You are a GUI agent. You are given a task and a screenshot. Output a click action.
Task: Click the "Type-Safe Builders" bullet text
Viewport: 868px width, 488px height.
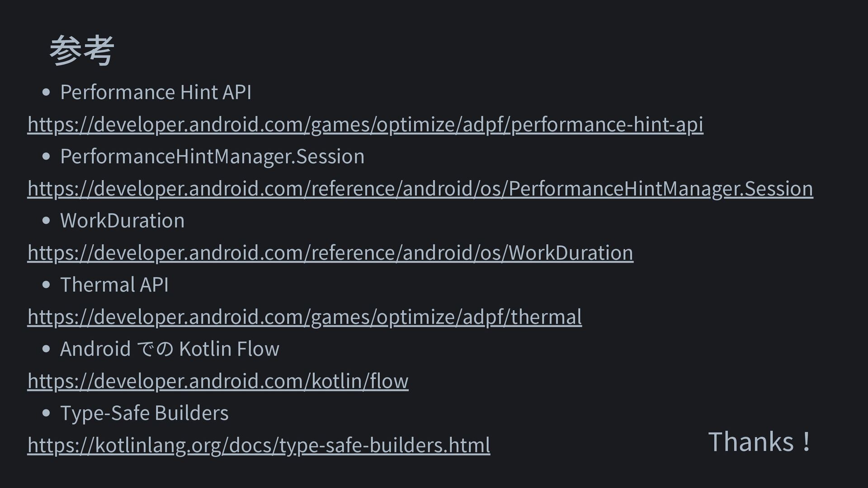point(144,413)
